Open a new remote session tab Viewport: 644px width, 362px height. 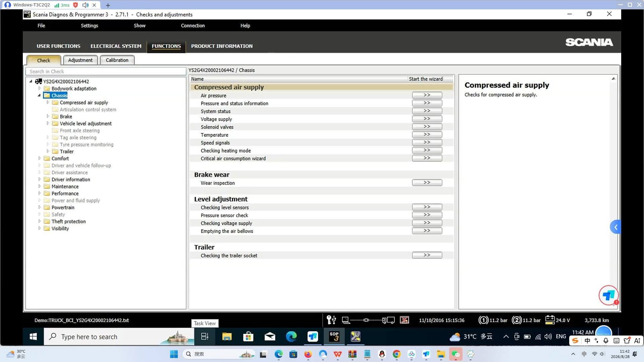(108, 5)
